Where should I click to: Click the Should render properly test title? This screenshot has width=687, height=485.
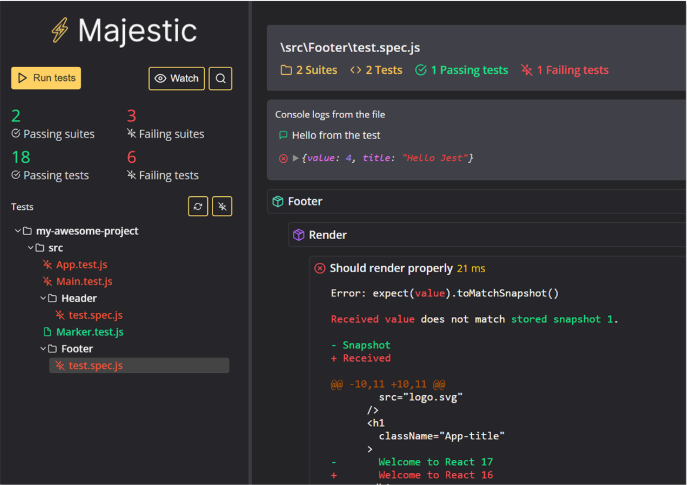[391, 268]
